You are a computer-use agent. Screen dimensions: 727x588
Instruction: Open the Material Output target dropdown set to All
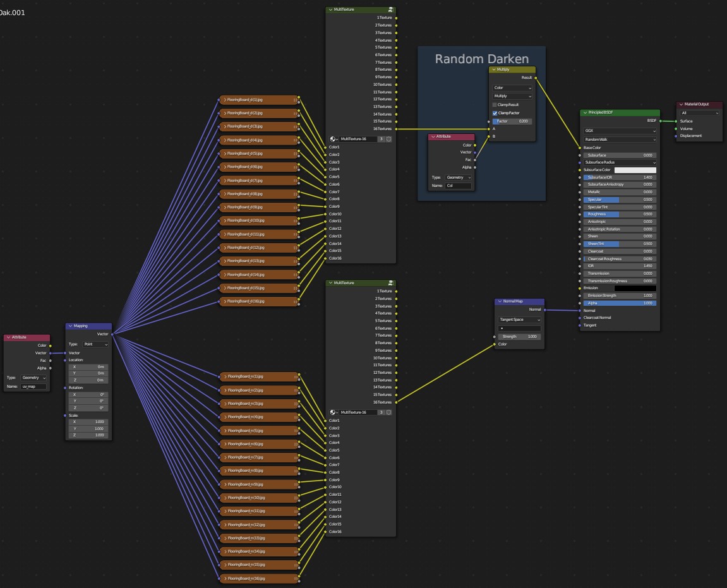pos(699,113)
